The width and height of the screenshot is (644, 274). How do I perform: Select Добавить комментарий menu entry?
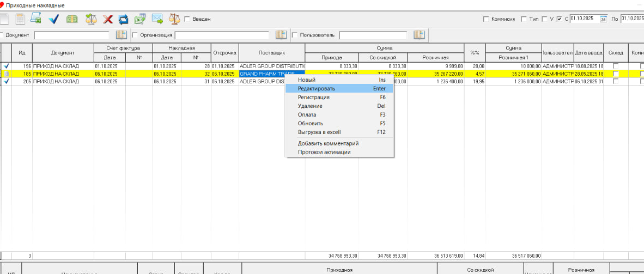pyautogui.click(x=339, y=143)
